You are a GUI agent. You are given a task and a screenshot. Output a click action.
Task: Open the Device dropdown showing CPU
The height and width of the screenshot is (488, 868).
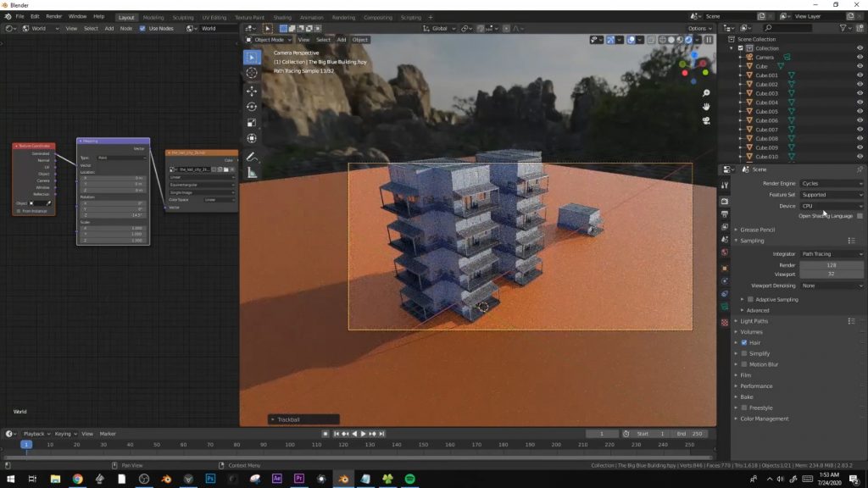(x=832, y=206)
